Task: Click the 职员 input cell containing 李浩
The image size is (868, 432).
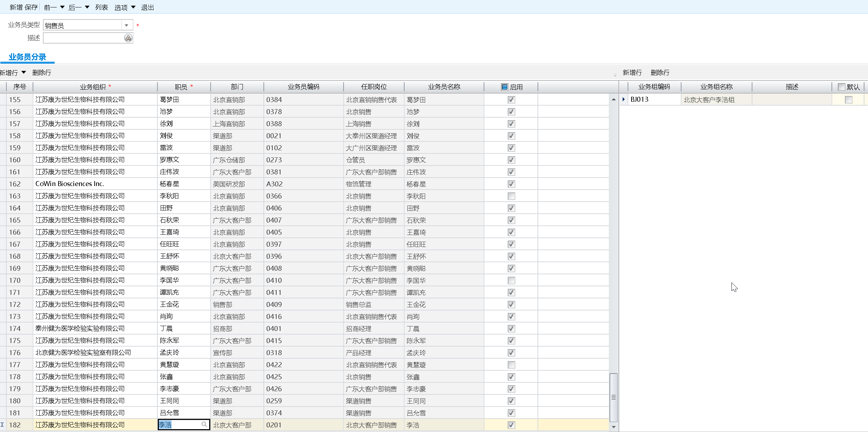Action: [184, 425]
